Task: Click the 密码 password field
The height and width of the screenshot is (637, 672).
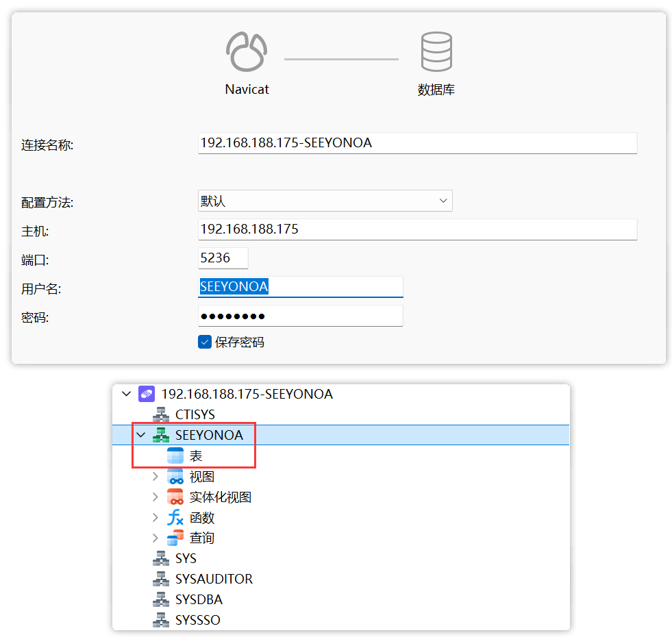Action: (x=301, y=316)
